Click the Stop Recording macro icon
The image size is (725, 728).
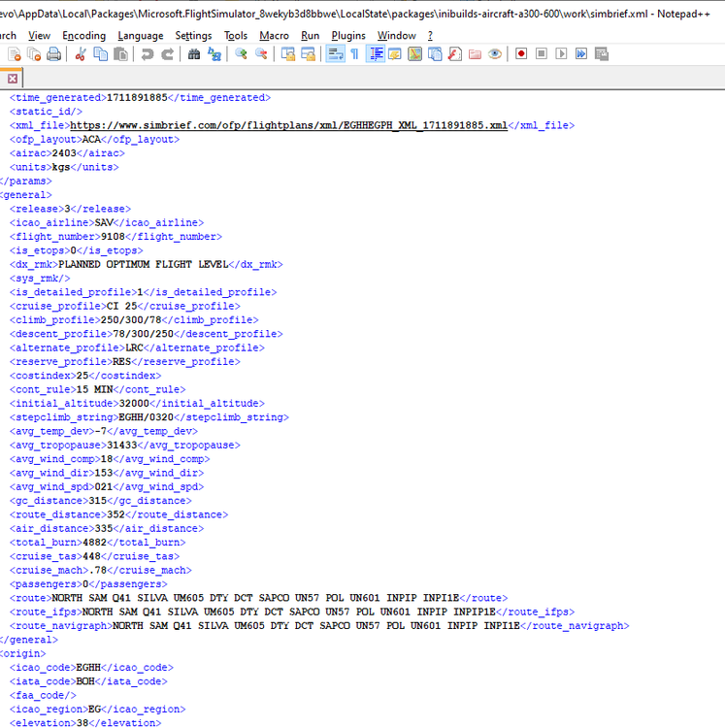click(542, 53)
